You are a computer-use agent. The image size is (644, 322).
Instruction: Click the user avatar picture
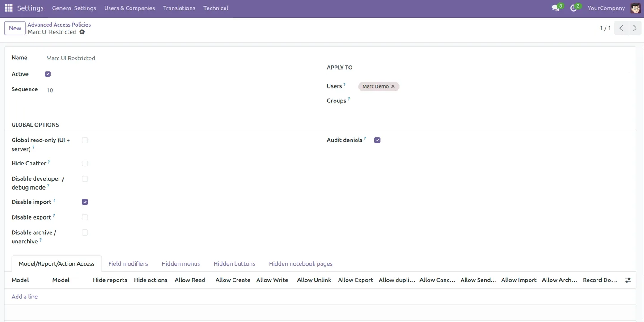pos(635,8)
